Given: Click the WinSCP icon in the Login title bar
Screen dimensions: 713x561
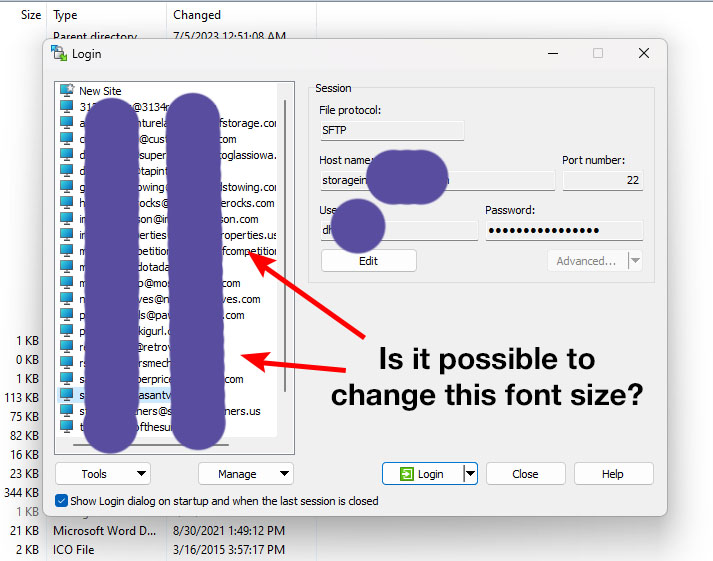Looking at the screenshot, I should tap(58, 53).
